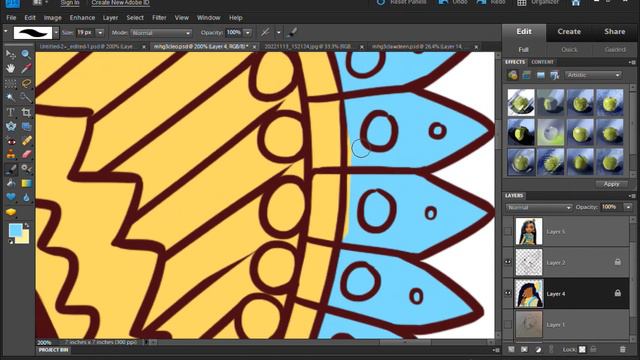Select the Zoom magnifier tool
Viewport: 640px width, 360px height.
[26, 54]
